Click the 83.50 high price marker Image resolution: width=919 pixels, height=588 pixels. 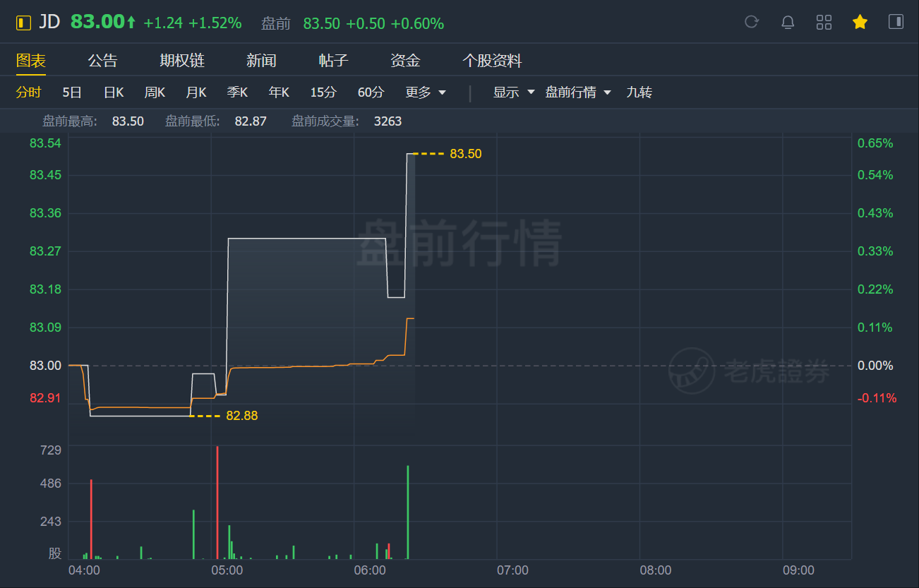465,153
